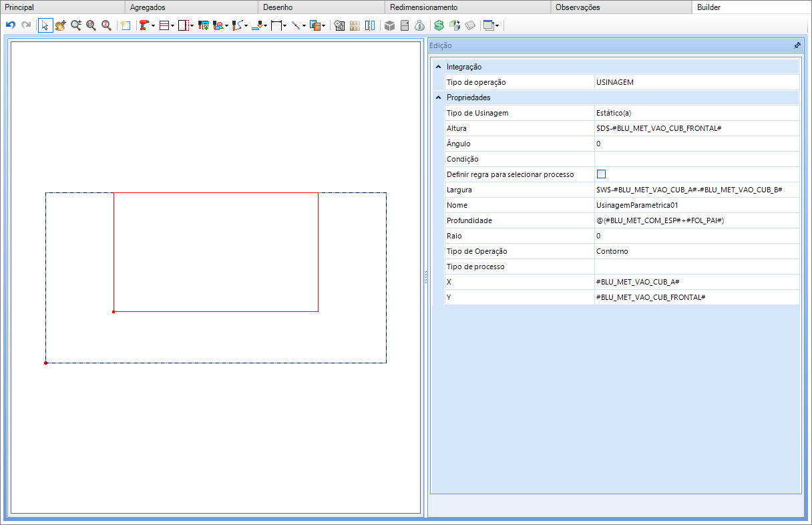Image resolution: width=812 pixels, height=525 pixels.
Task: Open the curve path tool dropdown arrow
Action: tap(246, 26)
